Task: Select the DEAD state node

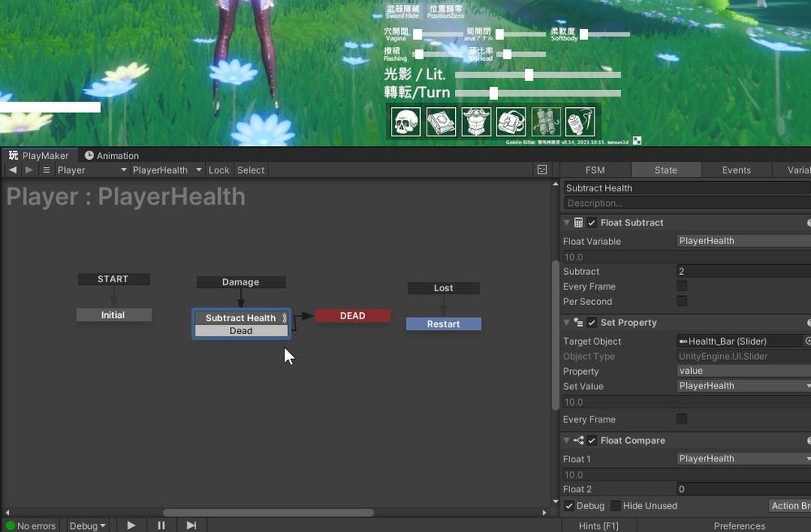Action: pyautogui.click(x=352, y=315)
